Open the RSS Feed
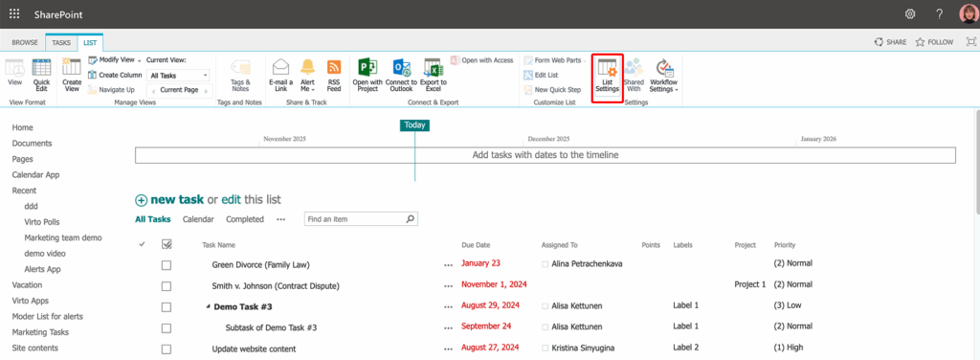 334,76
